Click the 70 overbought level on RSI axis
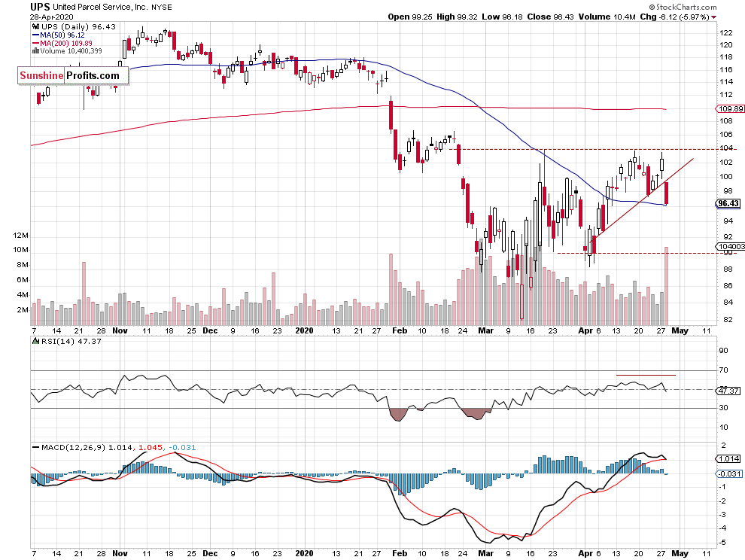This screenshot has width=745, height=560. (724, 370)
